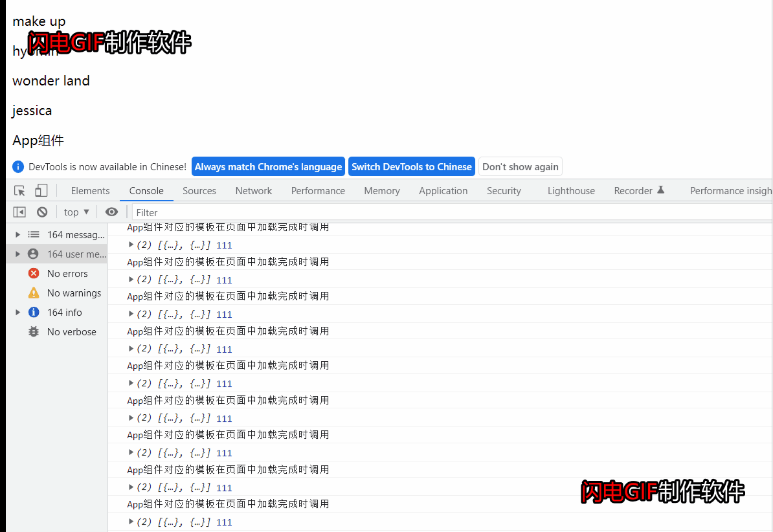Click the red error icon beside No errors
This screenshot has width=773, height=532.
(34, 273)
